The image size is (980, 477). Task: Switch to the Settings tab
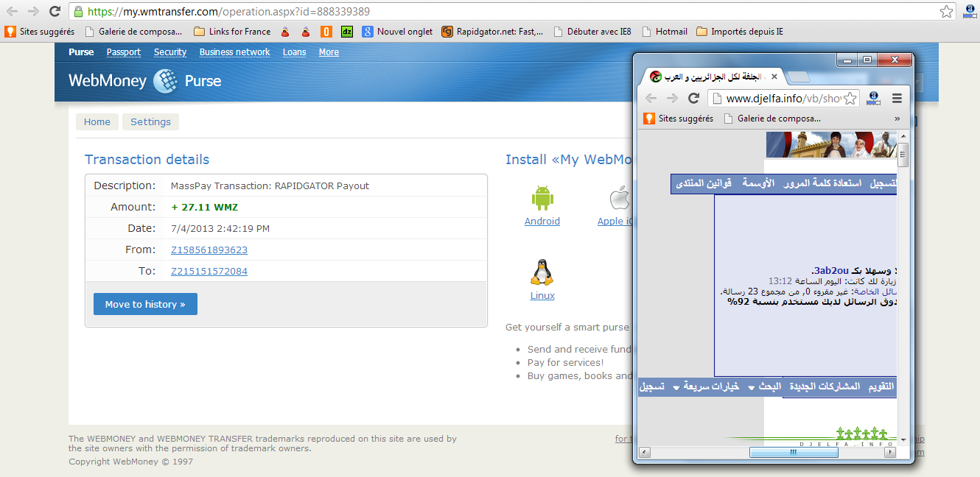click(150, 122)
